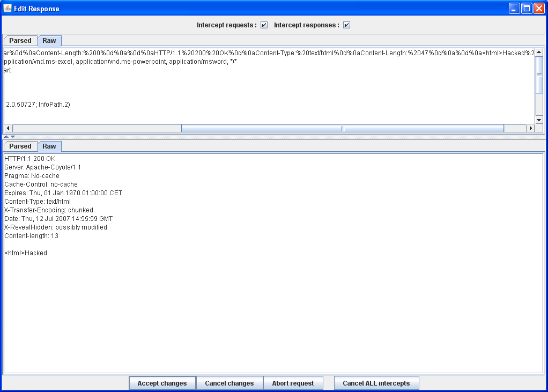Image resolution: width=548 pixels, height=392 pixels.
Task: Switch to Parsed tab in request pane
Action: pyautogui.click(x=20, y=41)
